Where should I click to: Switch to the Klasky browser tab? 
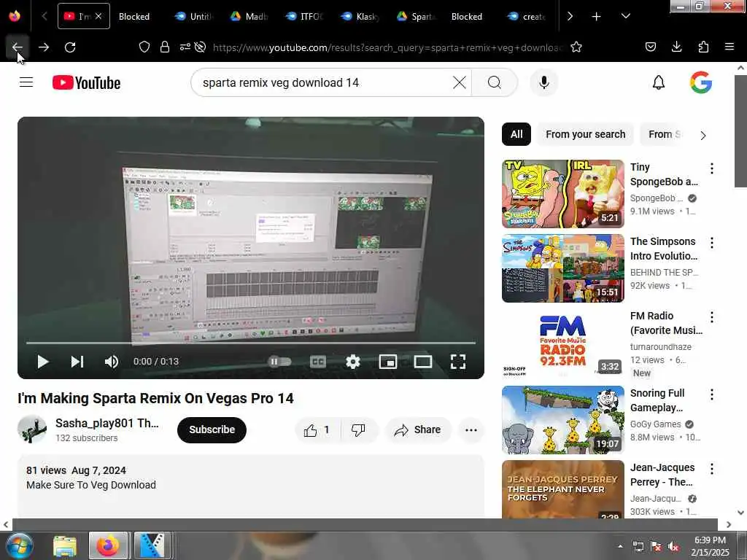click(360, 17)
